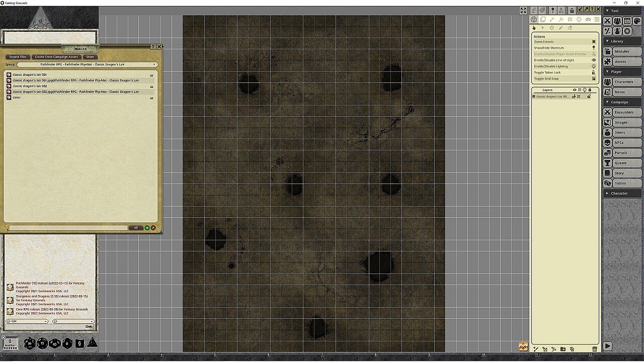Switch to the layers globe tab
Screen dimensions: 644x362
click(x=534, y=20)
